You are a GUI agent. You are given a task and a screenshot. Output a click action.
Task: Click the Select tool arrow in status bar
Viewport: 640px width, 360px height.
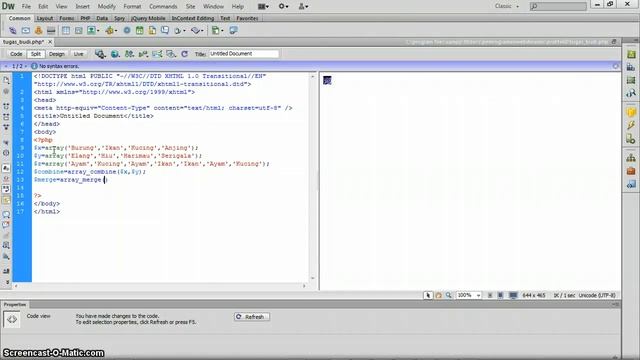(x=428, y=295)
